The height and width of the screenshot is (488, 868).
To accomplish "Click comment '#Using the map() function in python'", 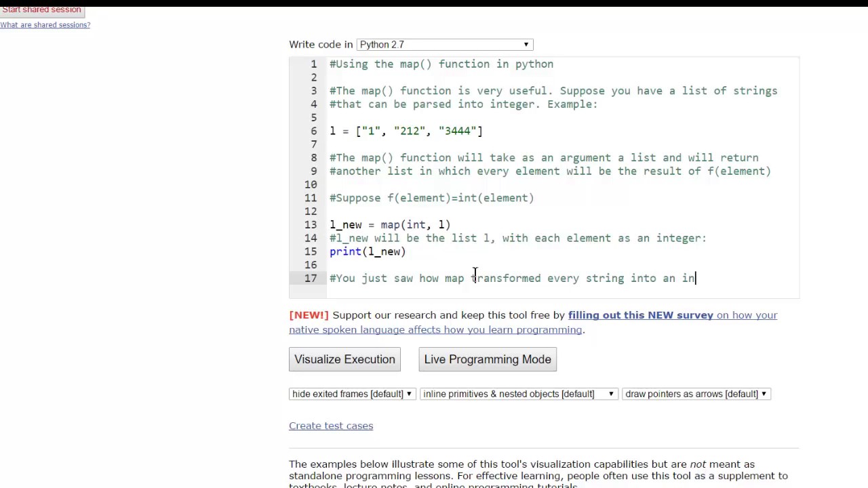I will (441, 64).
